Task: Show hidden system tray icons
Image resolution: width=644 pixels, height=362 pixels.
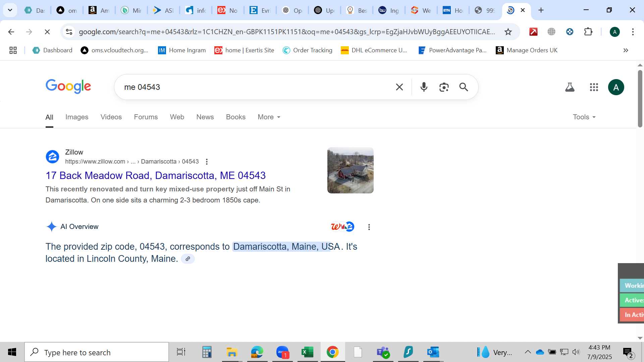Action: 528,352
